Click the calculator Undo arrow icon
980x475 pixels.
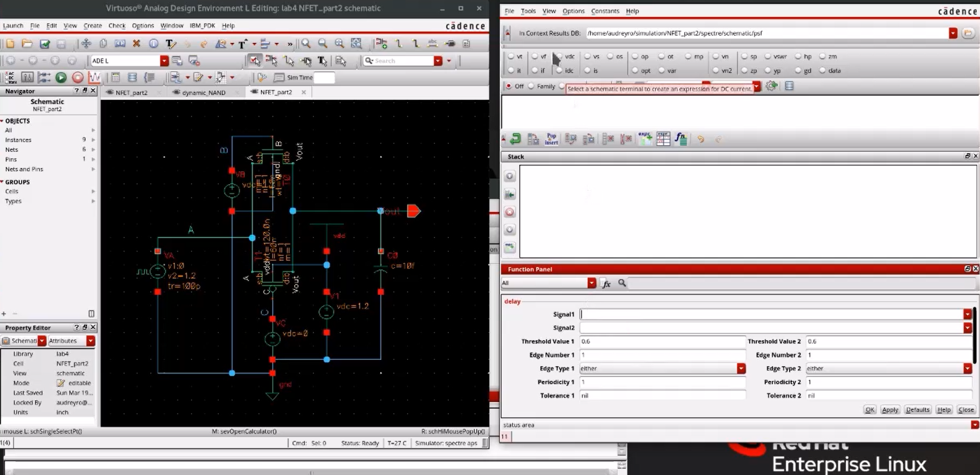701,139
